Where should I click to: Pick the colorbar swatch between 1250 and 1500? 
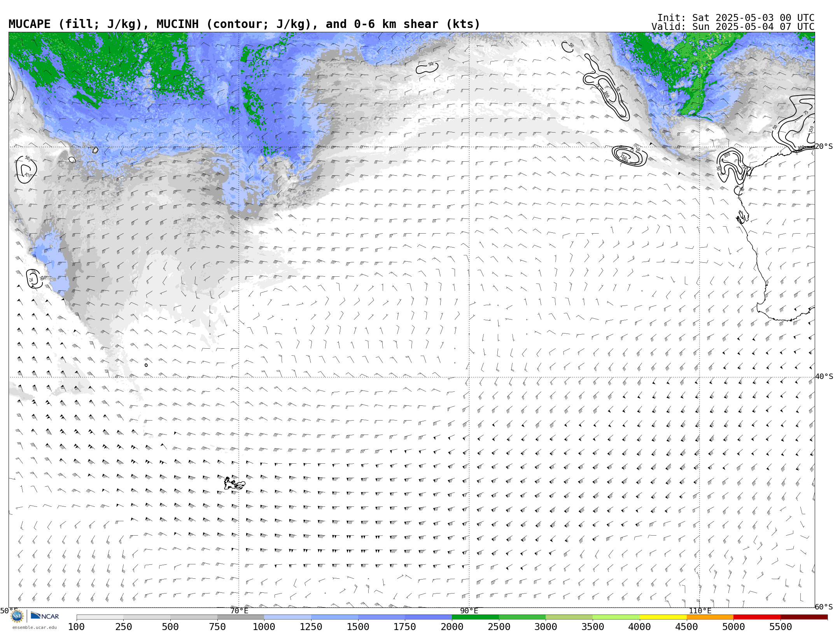(x=334, y=617)
